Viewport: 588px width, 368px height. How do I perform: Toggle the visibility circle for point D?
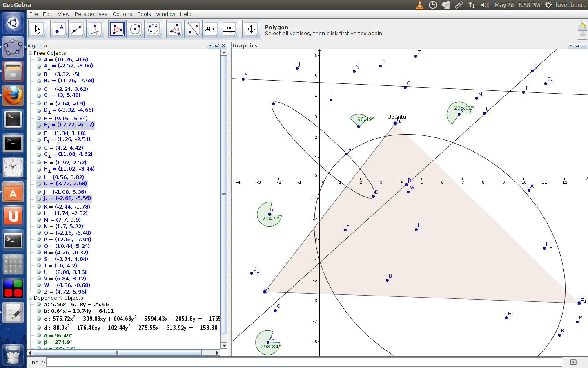pos(39,103)
